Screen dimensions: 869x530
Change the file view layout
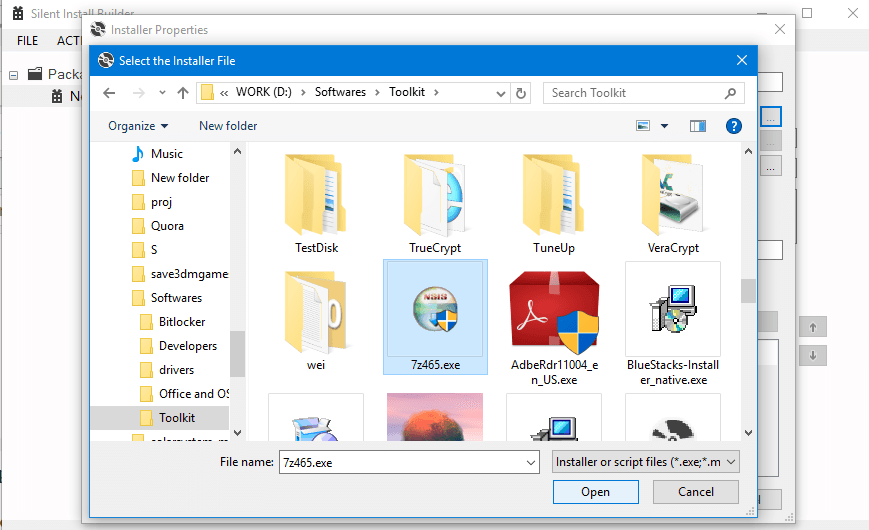tap(643, 126)
